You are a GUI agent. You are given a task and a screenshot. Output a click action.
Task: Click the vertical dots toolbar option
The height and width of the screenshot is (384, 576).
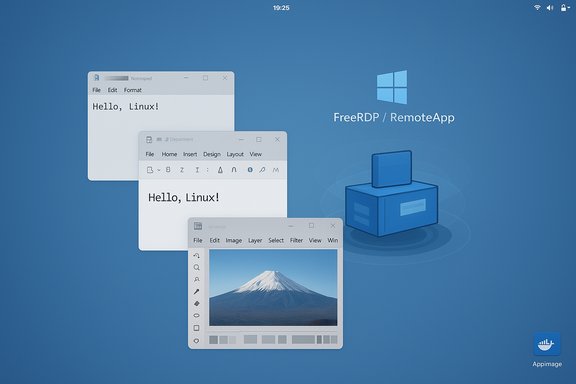(x=208, y=170)
